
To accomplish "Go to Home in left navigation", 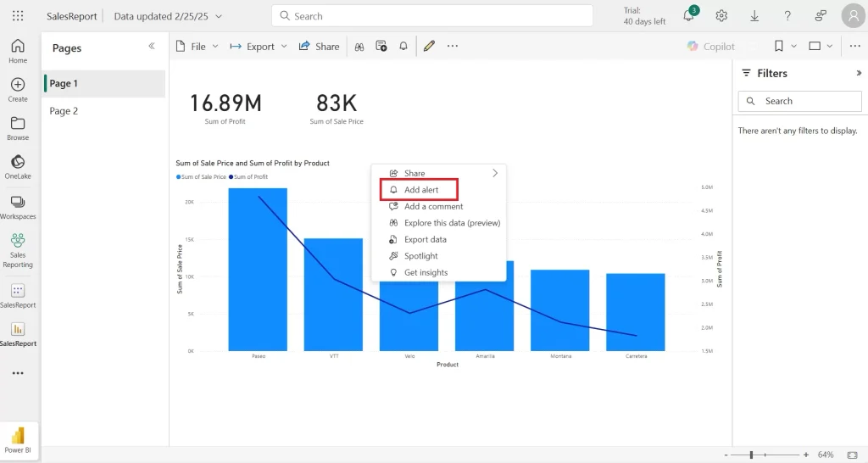I will pos(18,51).
